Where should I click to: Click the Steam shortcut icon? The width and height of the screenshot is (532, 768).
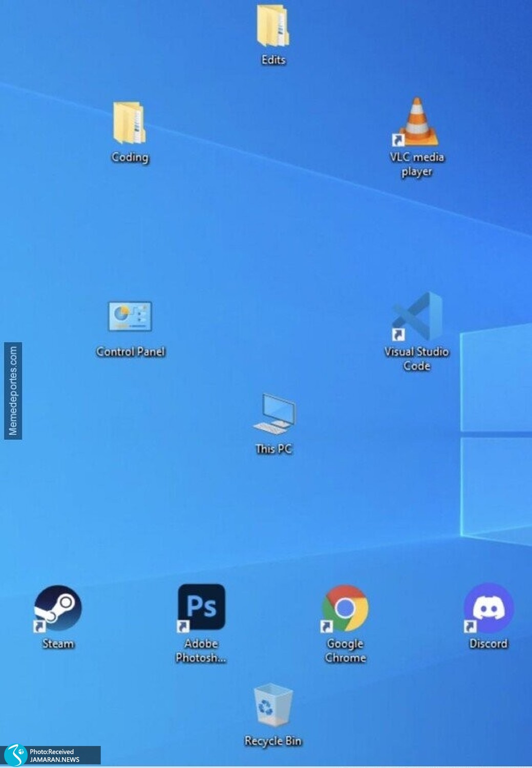(x=58, y=608)
